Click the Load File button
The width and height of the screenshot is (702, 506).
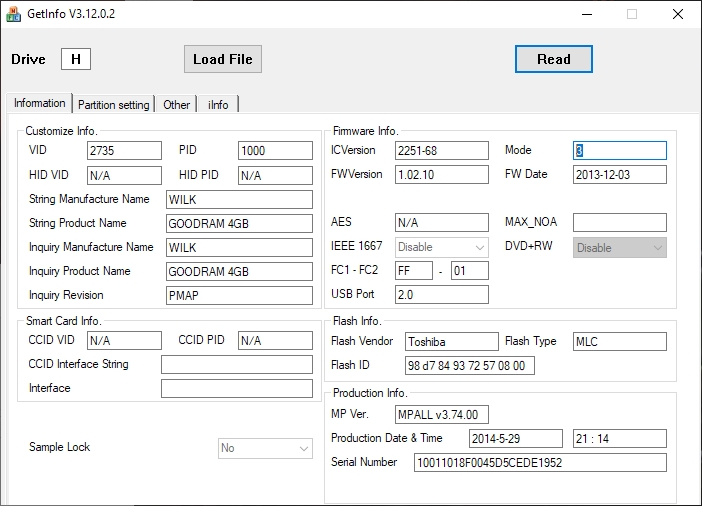pos(223,59)
